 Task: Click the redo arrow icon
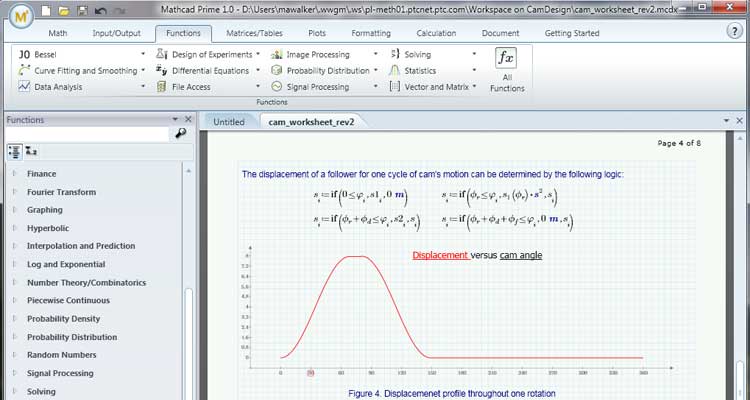121,11
